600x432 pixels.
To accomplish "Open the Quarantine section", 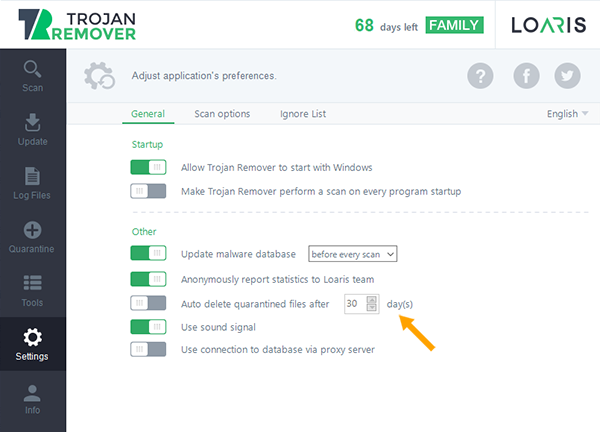I will pos(33,237).
